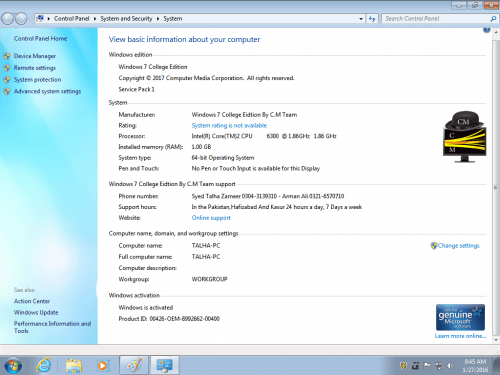Open the Remote settings link
The image size is (500, 375).
pyautogui.click(x=35, y=68)
